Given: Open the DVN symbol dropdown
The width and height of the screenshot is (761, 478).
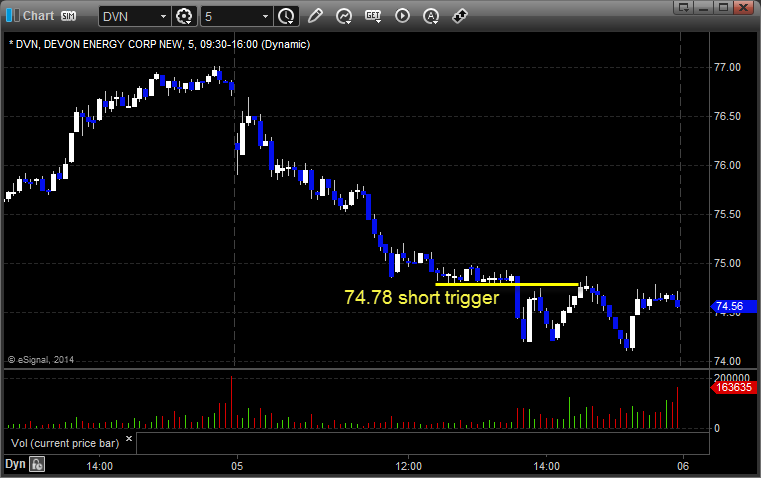Looking at the screenshot, I should pyautogui.click(x=163, y=16).
